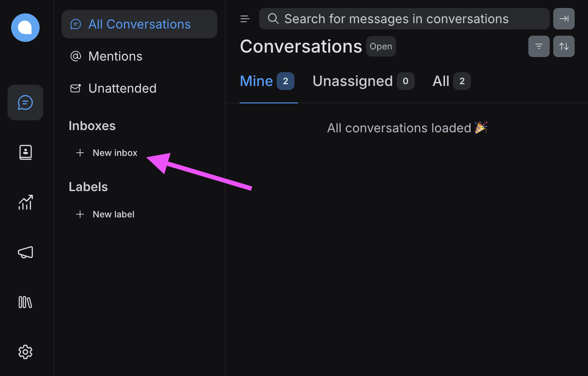Open the conversation filter icon
588x376 pixels.
pyautogui.click(x=539, y=46)
